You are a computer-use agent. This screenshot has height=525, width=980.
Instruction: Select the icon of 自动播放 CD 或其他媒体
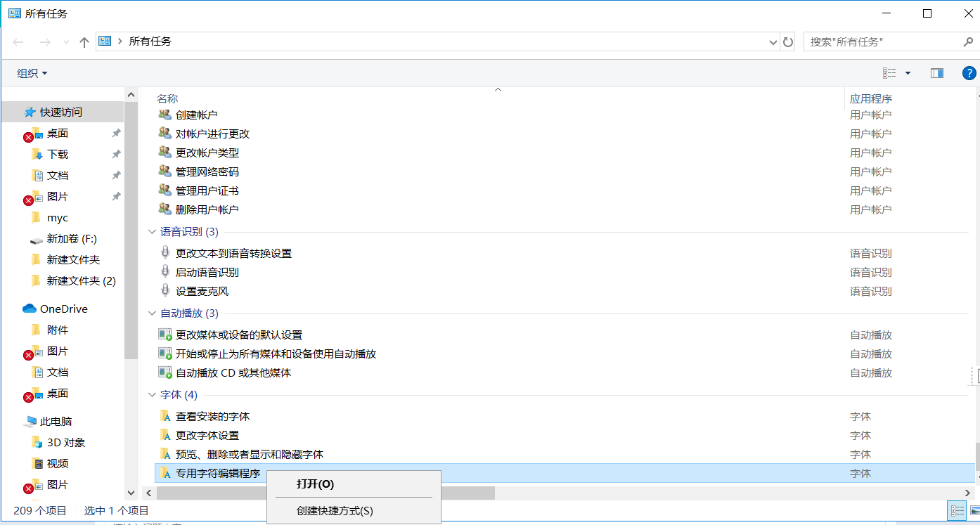165,372
